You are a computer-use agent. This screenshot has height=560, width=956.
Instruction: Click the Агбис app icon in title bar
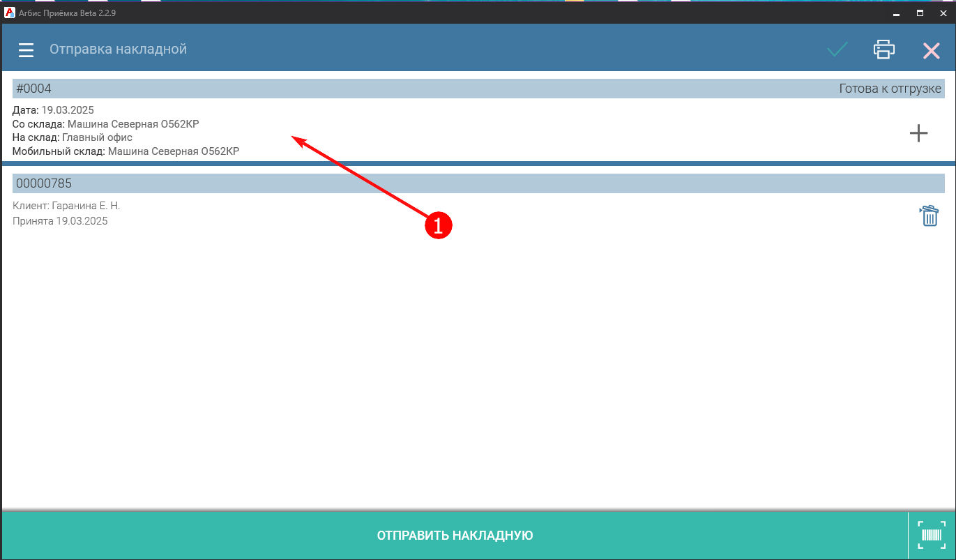point(10,13)
